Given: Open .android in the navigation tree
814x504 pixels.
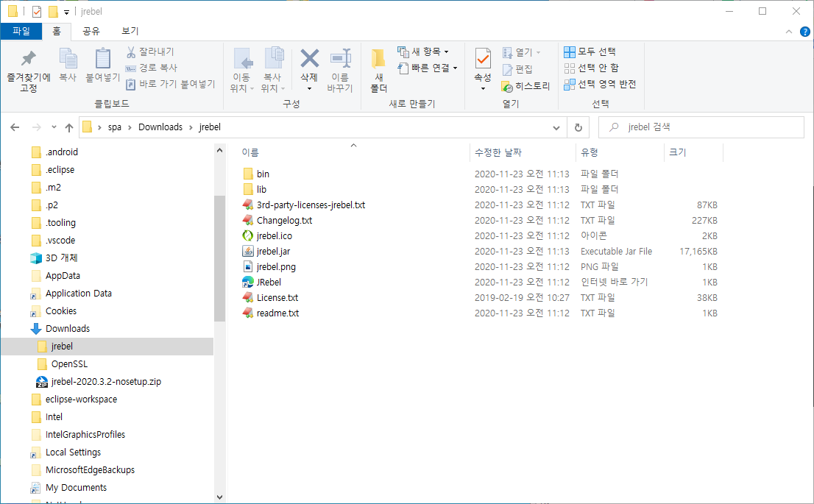Looking at the screenshot, I should coord(62,152).
